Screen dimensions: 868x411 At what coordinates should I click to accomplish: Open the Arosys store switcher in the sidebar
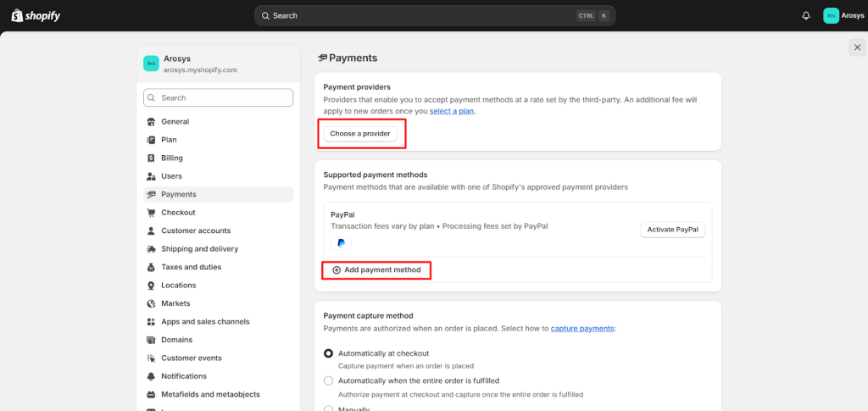point(218,64)
